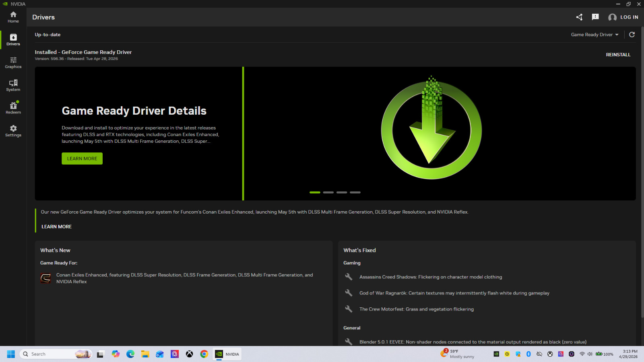Screen dimensions: 644x362
Task: Open the Graphics settings sidebar icon
Action: [13, 62]
